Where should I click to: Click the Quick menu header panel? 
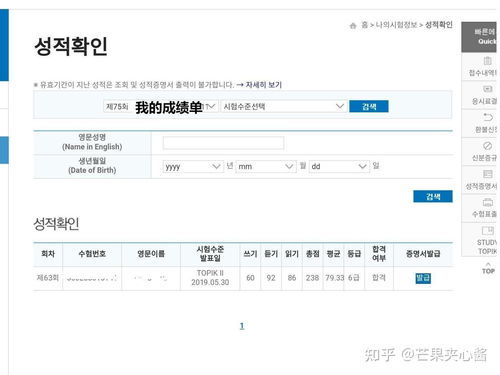[x=479, y=37]
